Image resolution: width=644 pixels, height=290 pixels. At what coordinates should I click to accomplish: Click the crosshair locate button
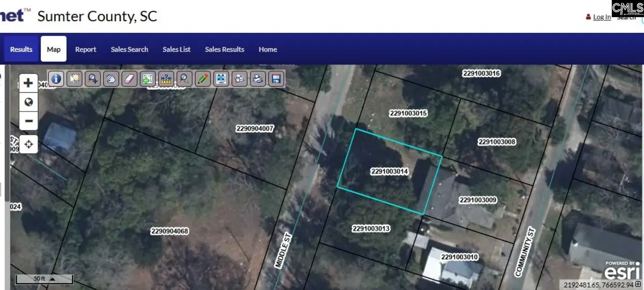(28, 144)
